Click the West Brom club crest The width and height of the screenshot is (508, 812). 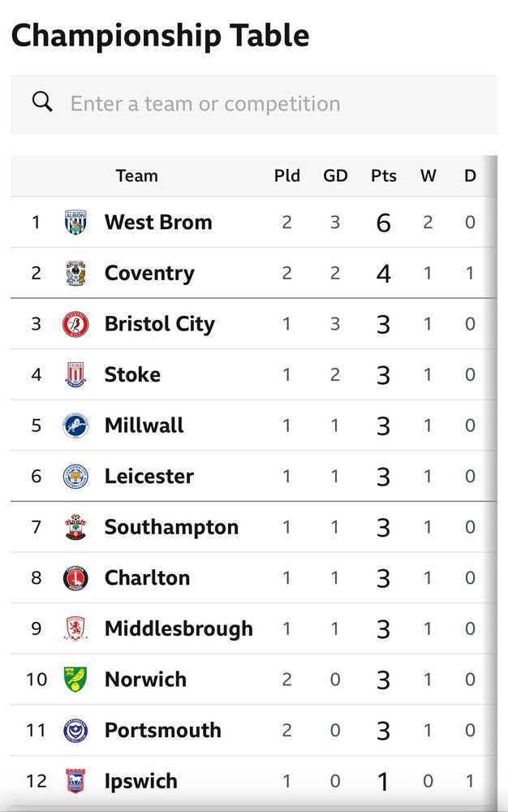tap(75, 222)
